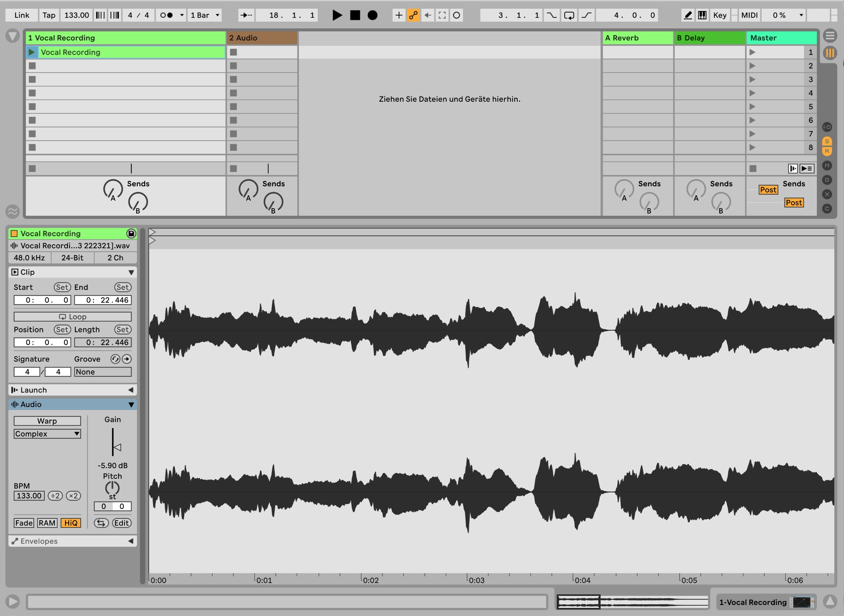844x616 pixels.
Task: Toggle clip Loop switch
Action: (x=72, y=317)
